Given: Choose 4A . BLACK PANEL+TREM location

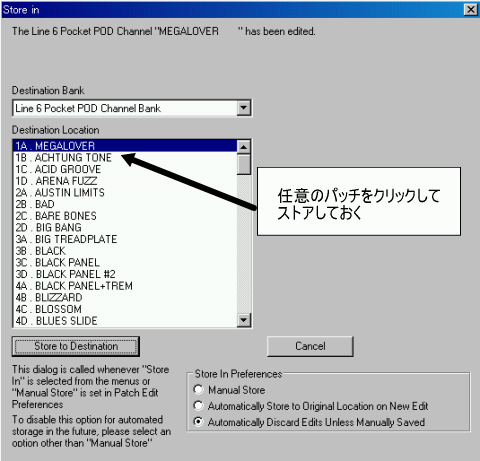Looking at the screenshot, I should coord(125,286).
